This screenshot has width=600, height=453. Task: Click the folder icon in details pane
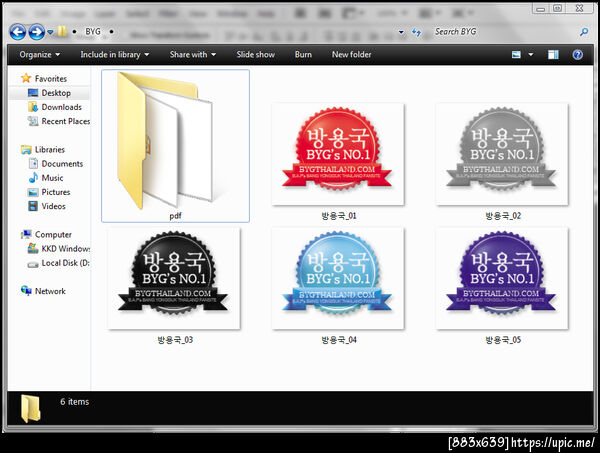31,409
